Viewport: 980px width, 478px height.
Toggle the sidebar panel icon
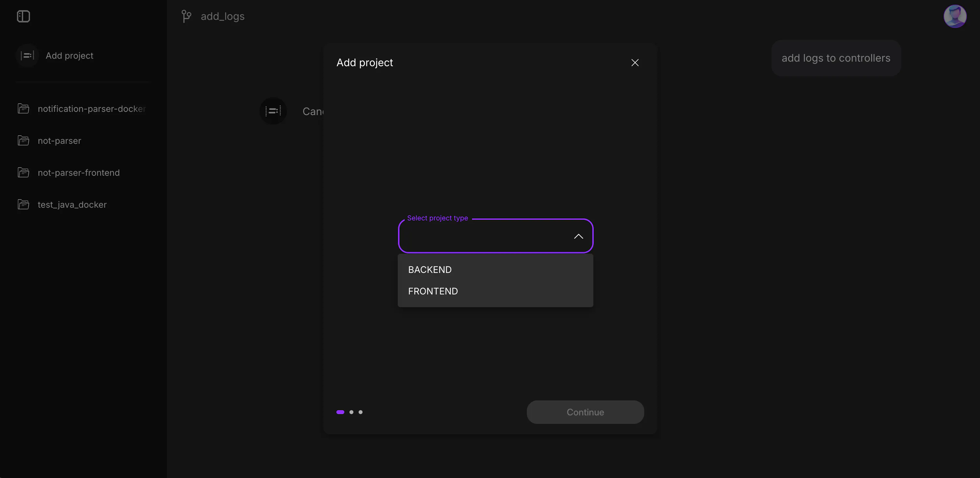[x=23, y=16]
